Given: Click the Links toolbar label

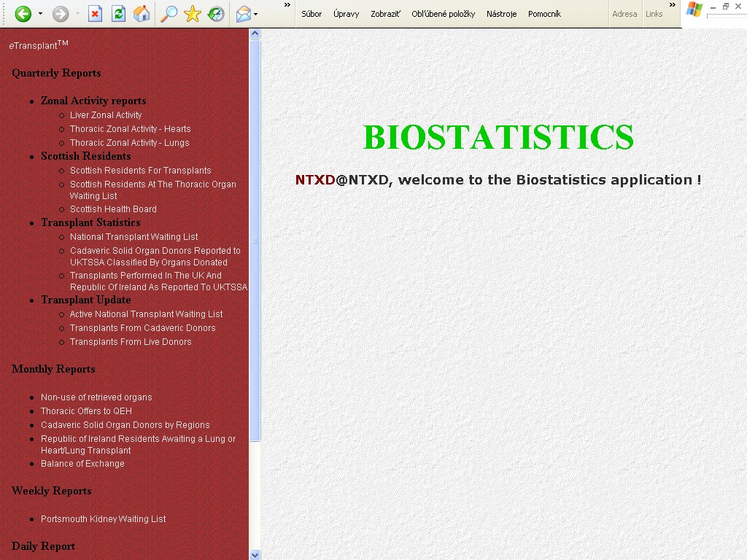Looking at the screenshot, I should point(654,14).
